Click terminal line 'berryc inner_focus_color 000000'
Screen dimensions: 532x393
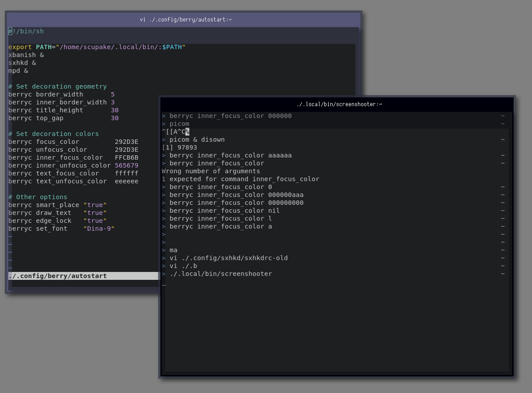click(227, 116)
